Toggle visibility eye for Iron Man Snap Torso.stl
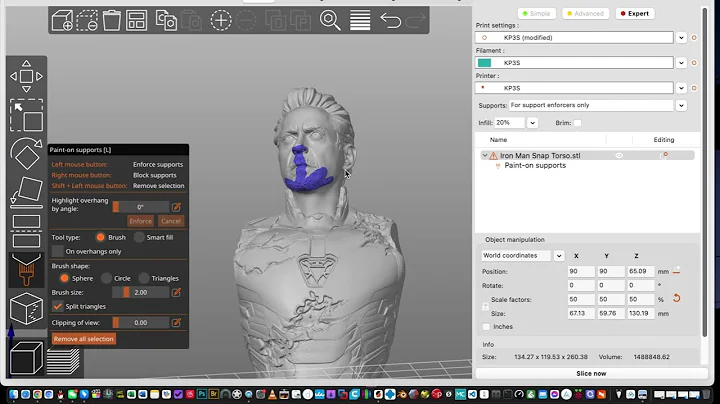Screen dimensions: 720x404 click(619, 156)
